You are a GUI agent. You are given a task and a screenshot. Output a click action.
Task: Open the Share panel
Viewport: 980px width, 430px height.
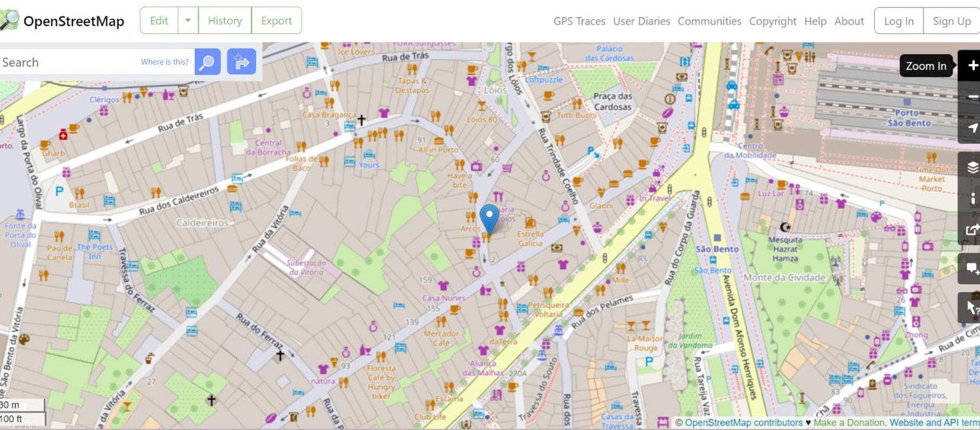pos(972,230)
